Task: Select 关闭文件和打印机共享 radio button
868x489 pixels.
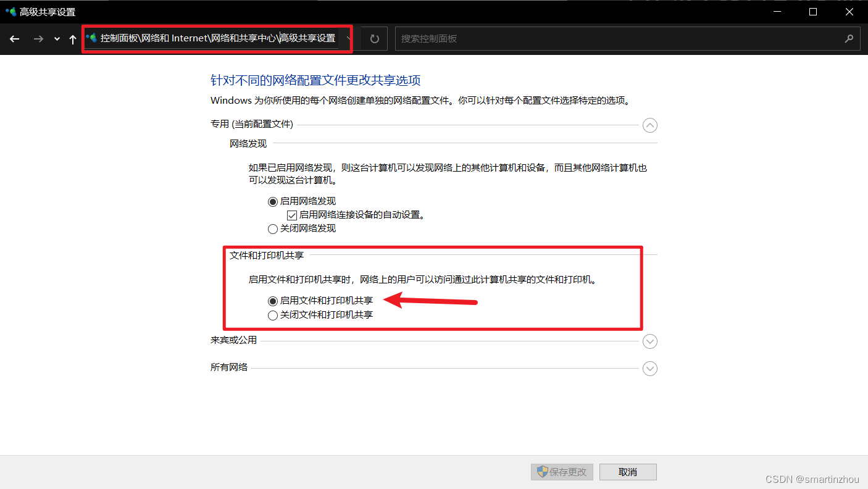Action: coord(273,315)
